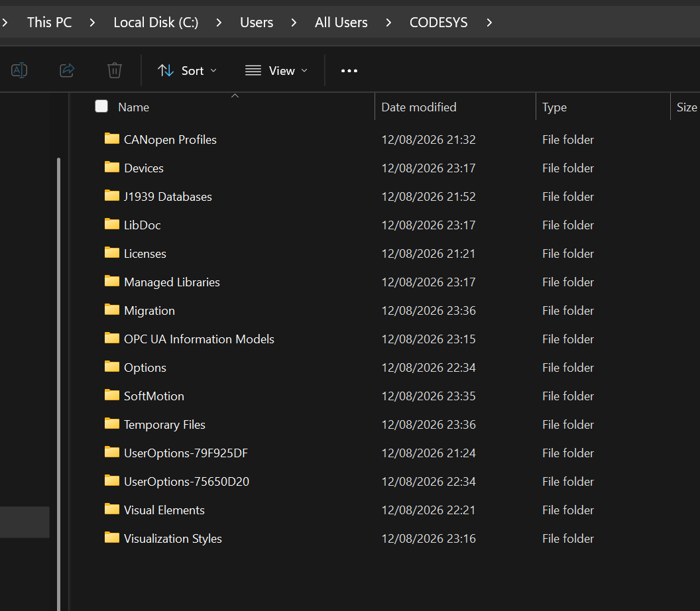The width and height of the screenshot is (700, 611).
Task: Click the Visualization Styles folder name
Action: [x=173, y=539]
